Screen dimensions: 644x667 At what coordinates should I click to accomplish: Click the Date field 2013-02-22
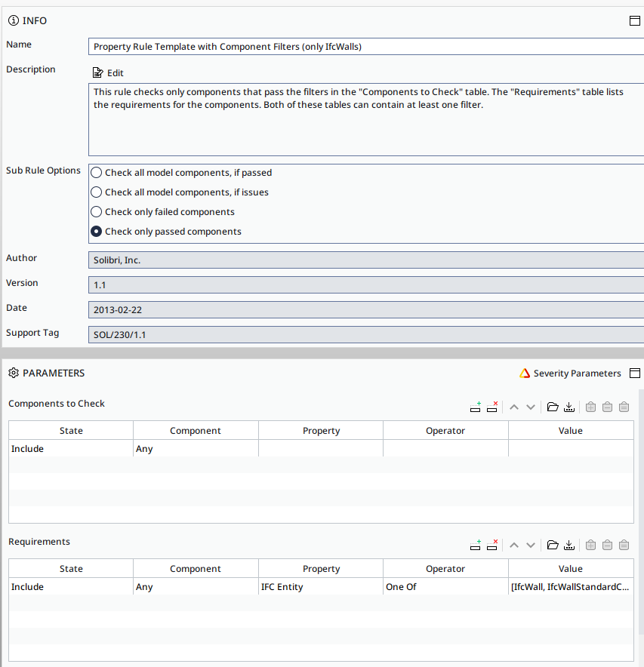click(366, 309)
